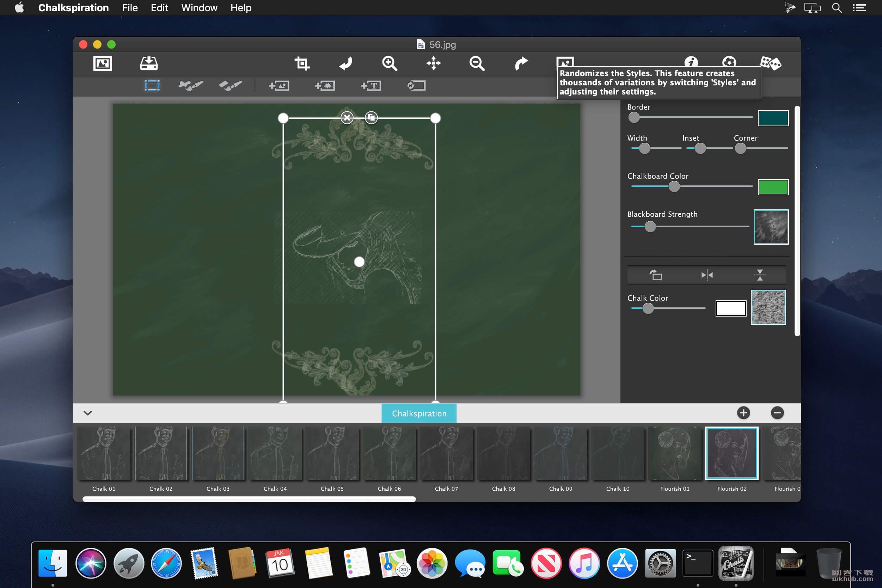Viewport: 882px width, 588px height.
Task: Open the File menu
Action: point(130,8)
